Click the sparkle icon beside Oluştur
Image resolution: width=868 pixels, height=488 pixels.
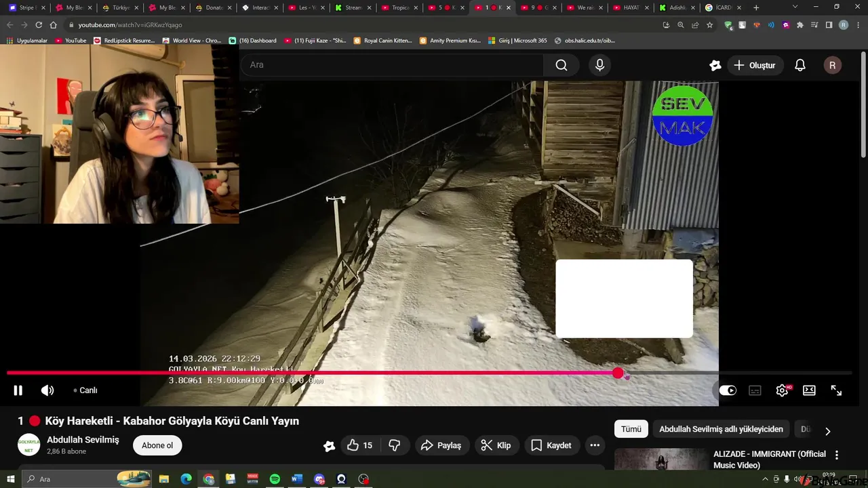click(715, 65)
